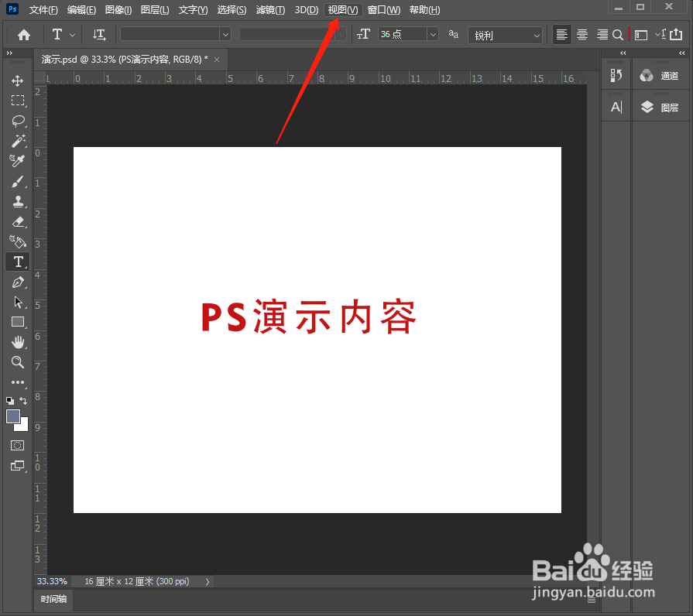Switch to the 演示.psd document tab
Screen dimensions: 693x616
[x=125, y=59]
